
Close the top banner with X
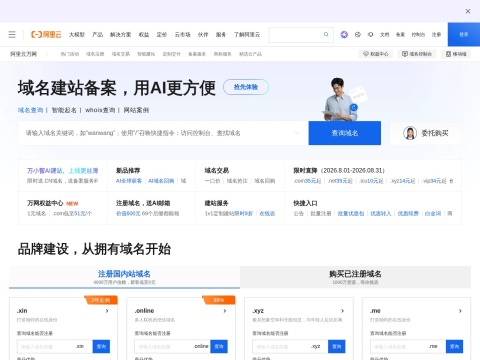point(468,11)
